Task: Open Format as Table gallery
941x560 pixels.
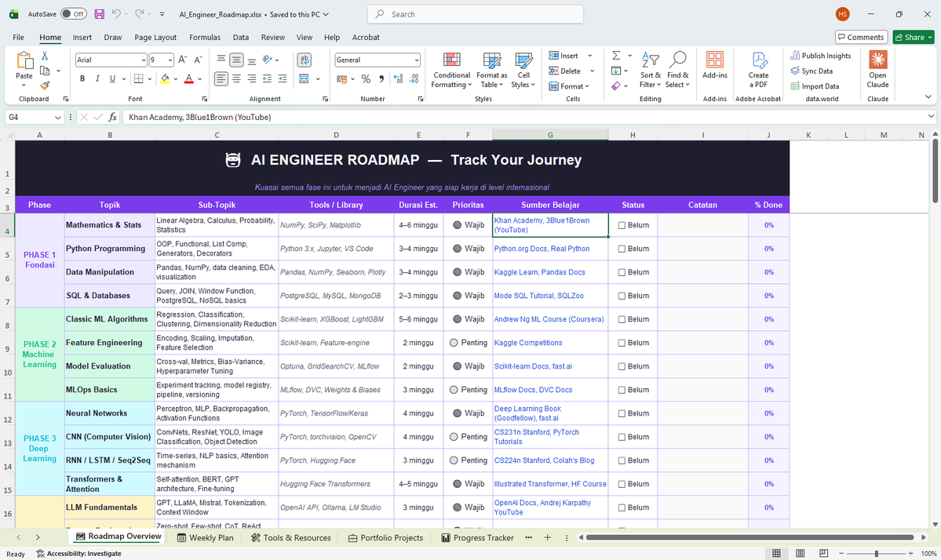Action: [491, 71]
